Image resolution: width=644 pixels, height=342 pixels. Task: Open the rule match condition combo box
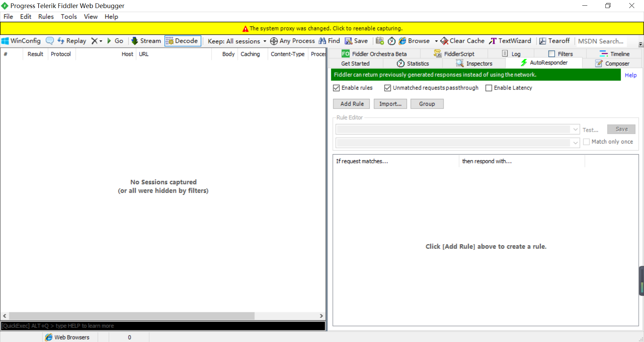coord(458,129)
